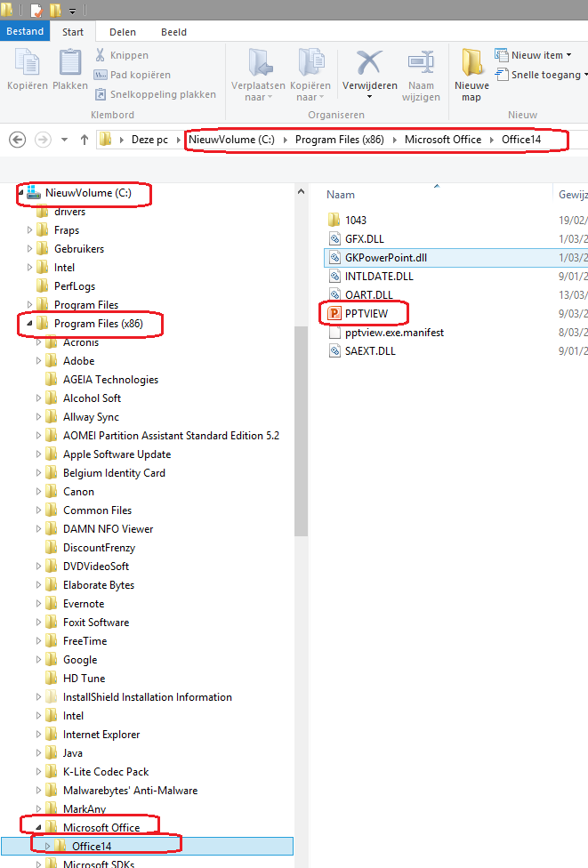Click the Back navigation arrow
Image resolution: width=588 pixels, height=868 pixels.
[18, 140]
